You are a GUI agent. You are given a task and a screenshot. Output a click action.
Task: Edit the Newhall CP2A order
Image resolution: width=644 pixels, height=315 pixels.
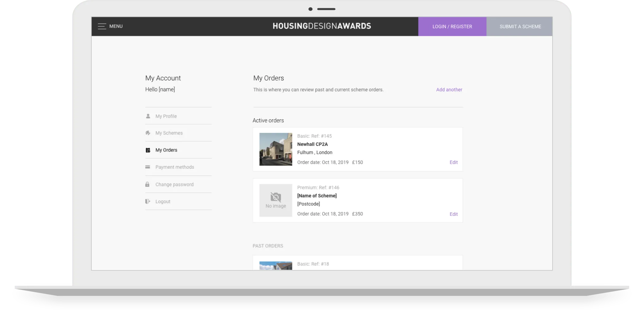click(454, 162)
